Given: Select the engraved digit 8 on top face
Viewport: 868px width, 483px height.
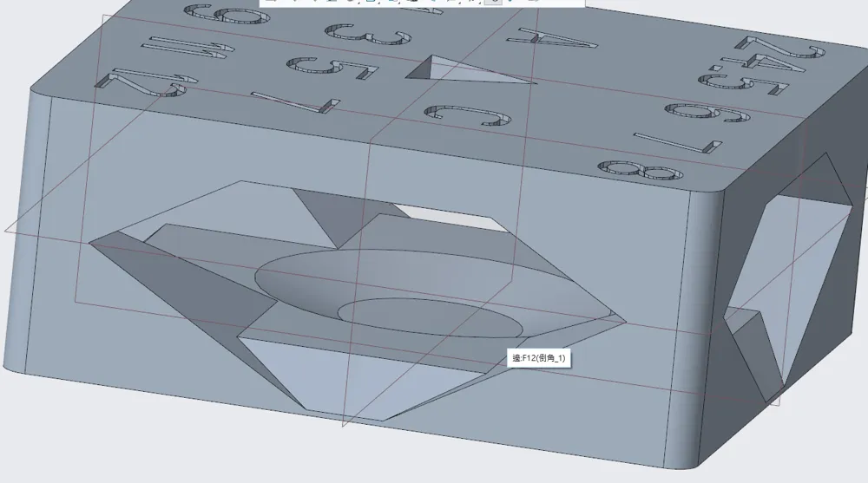Looking at the screenshot, I should click(641, 171).
